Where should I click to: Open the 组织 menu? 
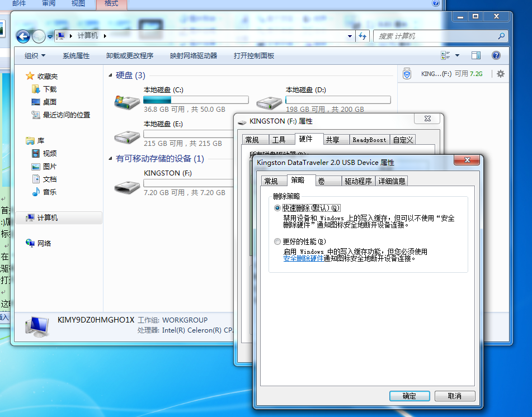pos(35,55)
